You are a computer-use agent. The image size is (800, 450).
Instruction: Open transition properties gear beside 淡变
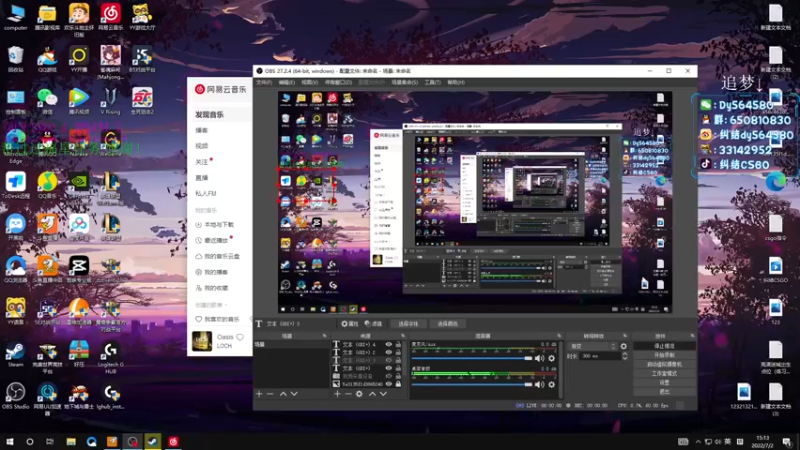click(623, 346)
